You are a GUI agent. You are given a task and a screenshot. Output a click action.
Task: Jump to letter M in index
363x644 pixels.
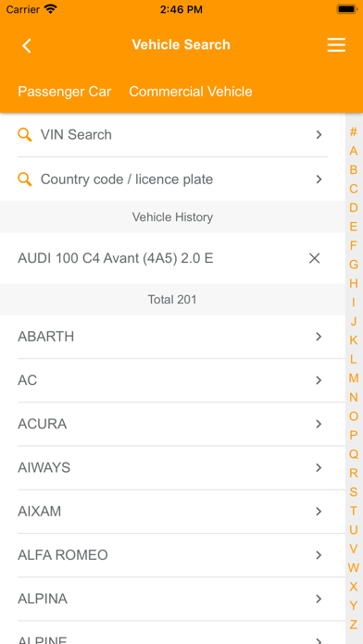(x=354, y=378)
